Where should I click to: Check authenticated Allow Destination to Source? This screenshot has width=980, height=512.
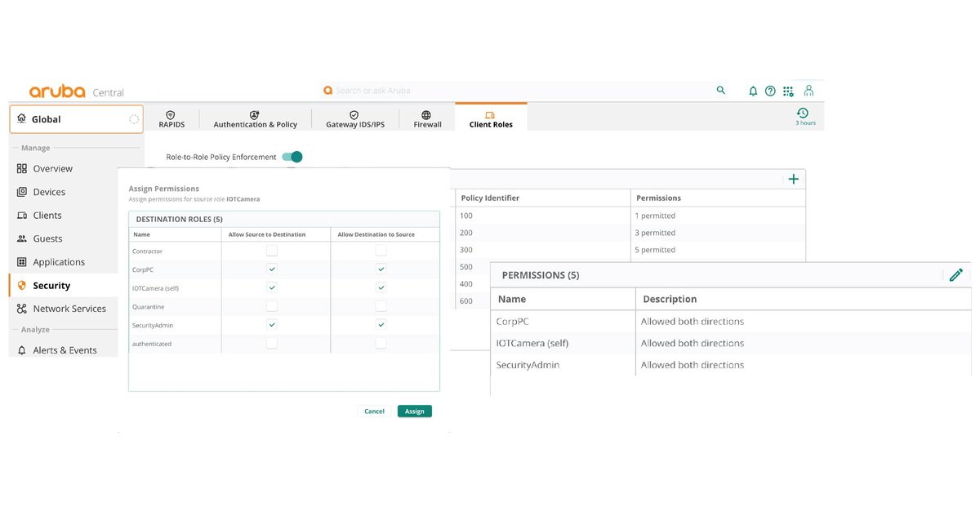(x=381, y=344)
